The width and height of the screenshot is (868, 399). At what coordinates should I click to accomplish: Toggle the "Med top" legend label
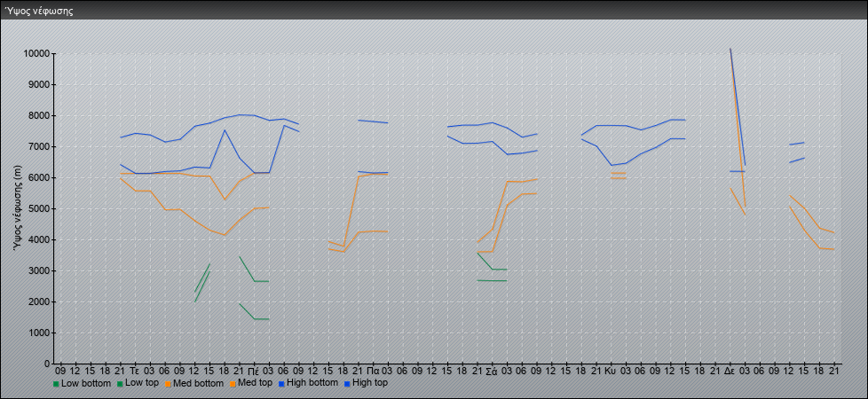click(254, 383)
